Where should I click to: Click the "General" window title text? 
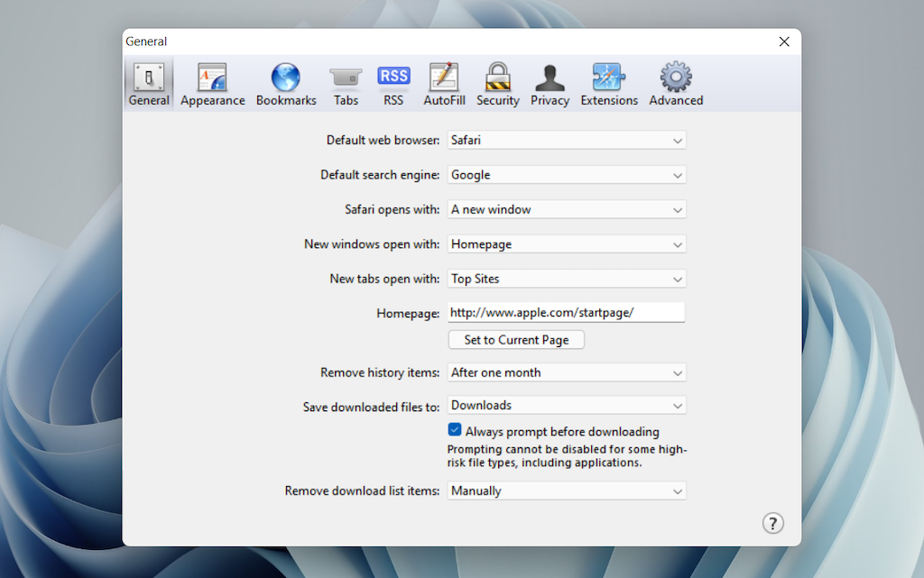point(146,41)
